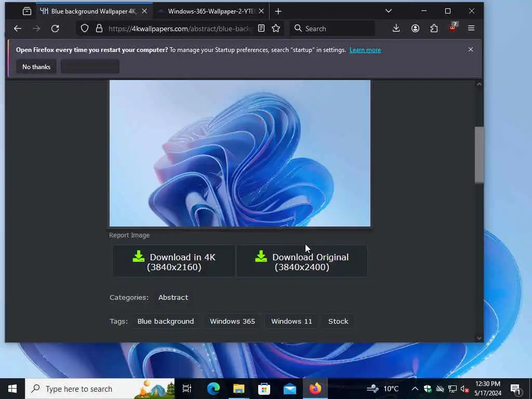Close the Windows-365-Wallpaper tab
Image resolution: width=532 pixels, height=399 pixels.
pos(261,11)
